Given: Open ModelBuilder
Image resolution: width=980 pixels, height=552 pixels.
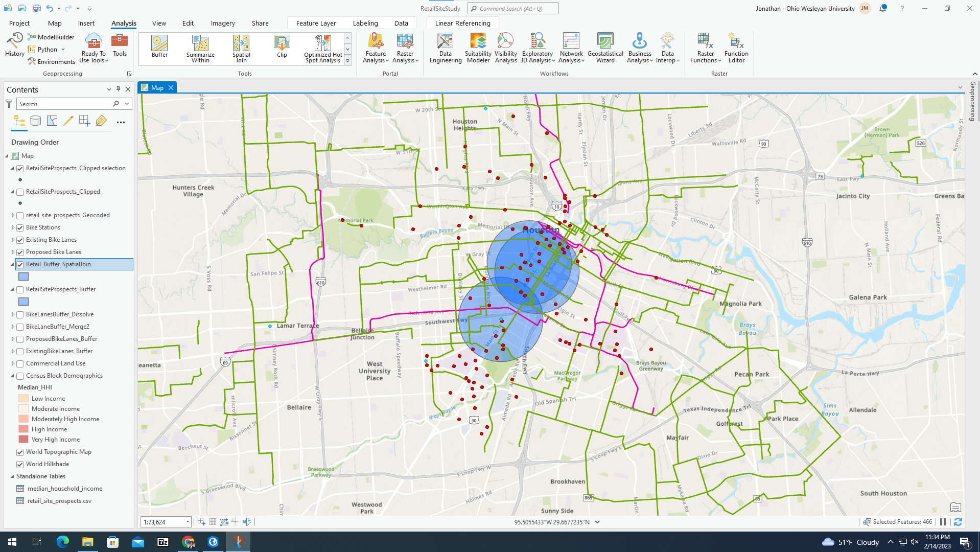Looking at the screenshot, I should 51,37.
